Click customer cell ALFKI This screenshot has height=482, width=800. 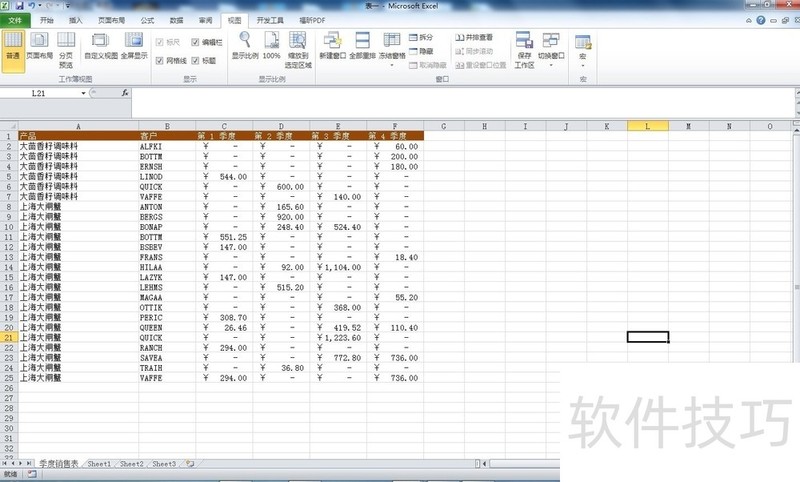(x=167, y=146)
